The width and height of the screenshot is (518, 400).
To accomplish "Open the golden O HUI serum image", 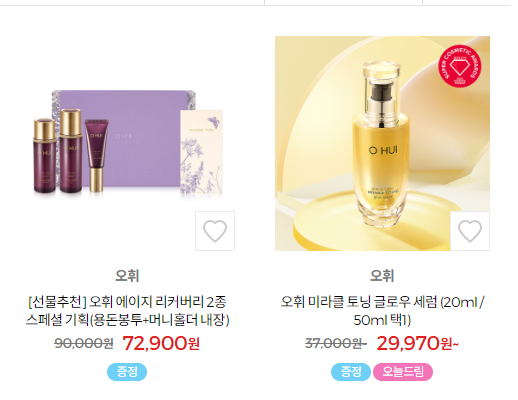I will (x=382, y=143).
